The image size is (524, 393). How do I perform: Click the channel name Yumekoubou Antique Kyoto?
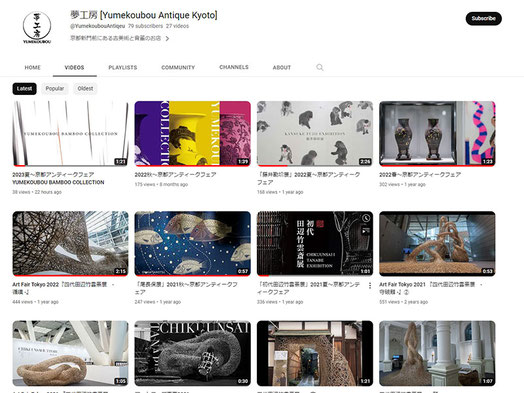pyautogui.click(x=144, y=15)
